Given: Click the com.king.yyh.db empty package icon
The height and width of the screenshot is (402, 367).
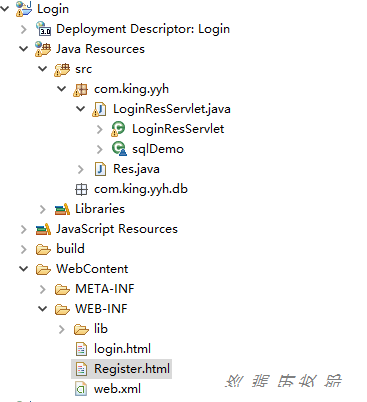Looking at the screenshot, I should [x=81, y=189].
